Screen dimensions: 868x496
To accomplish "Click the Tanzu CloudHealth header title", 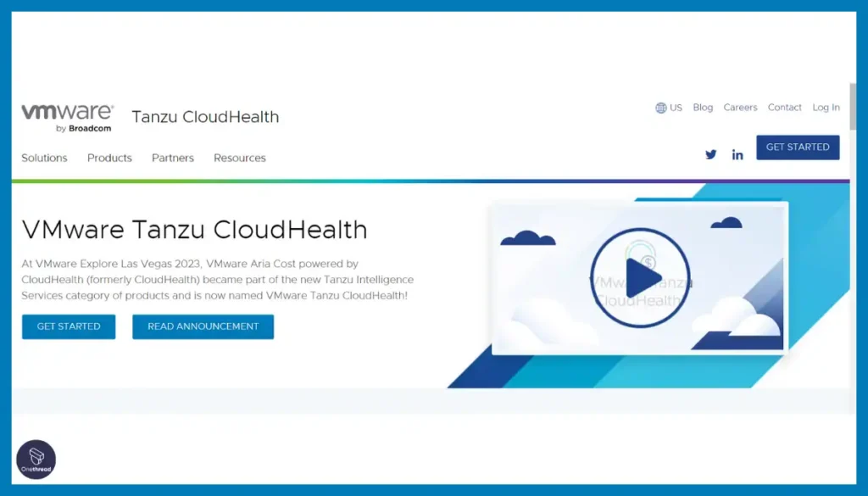I will [x=205, y=117].
